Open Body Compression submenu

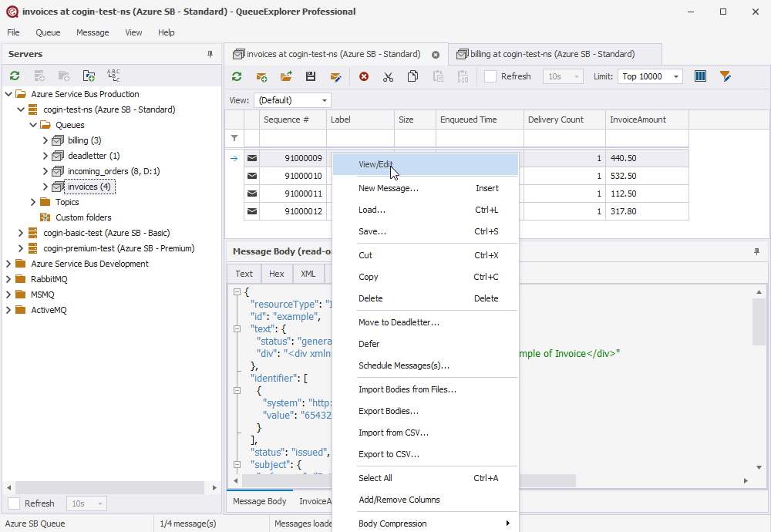(426, 524)
